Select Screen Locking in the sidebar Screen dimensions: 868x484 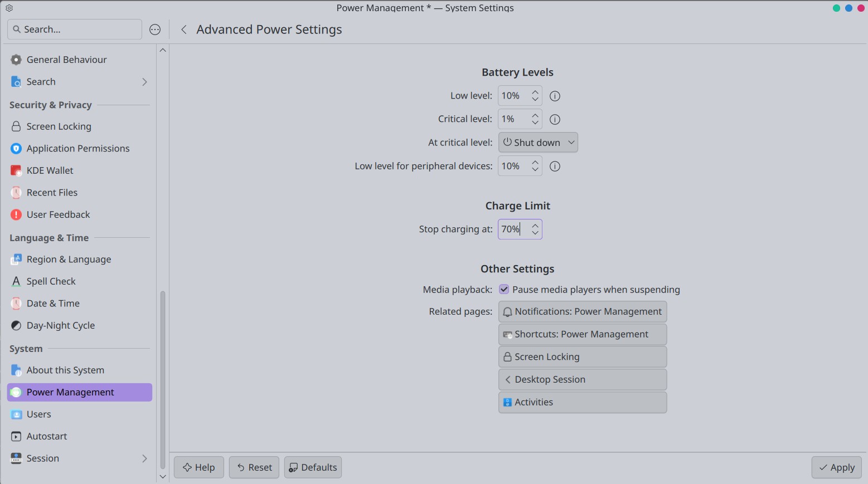tap(59, 126)
